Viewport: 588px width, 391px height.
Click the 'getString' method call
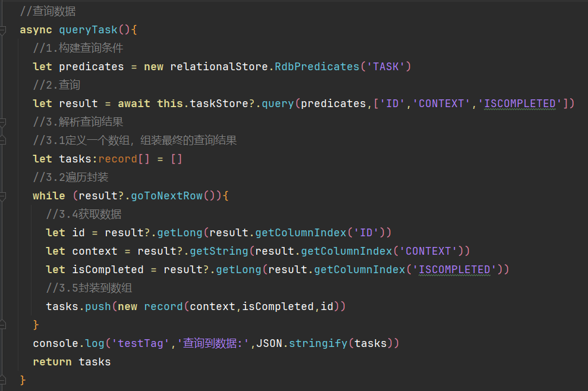pos(219,251)
